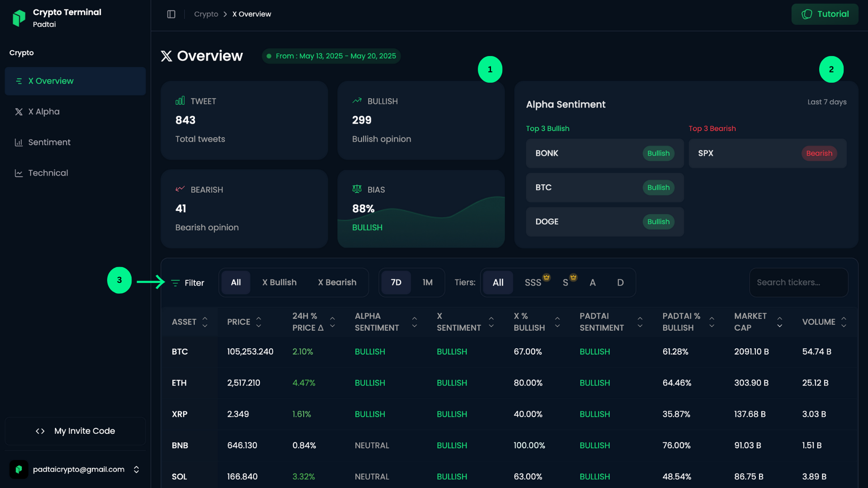Click the X Alpha sidebar icon

[19, 112]
